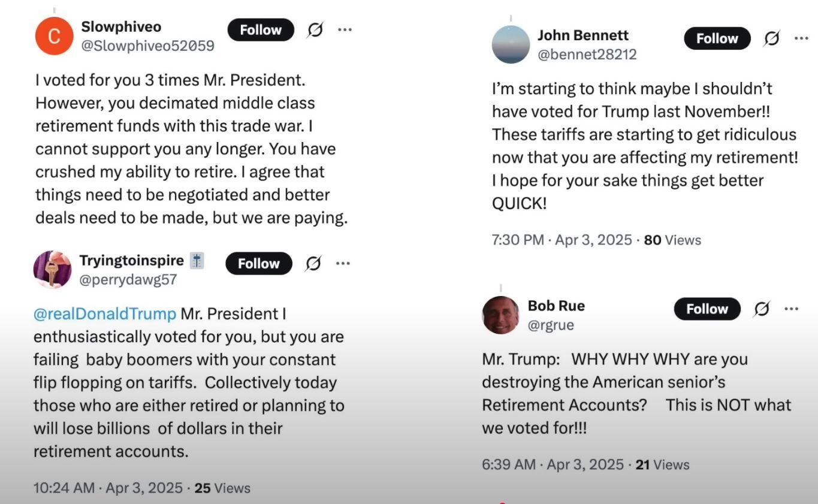Follow the Slowphiveo account
Screen dimensions: 818x504
(x=261, y=30)
